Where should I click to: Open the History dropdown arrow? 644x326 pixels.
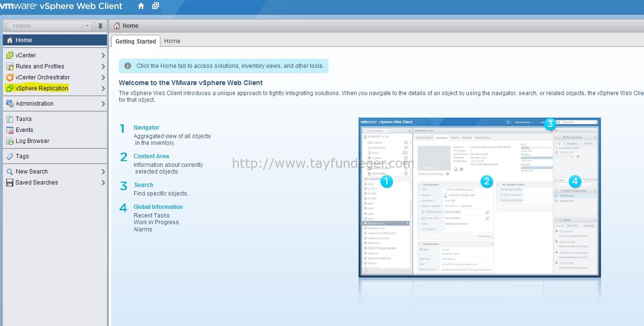(x=87, y=26)
